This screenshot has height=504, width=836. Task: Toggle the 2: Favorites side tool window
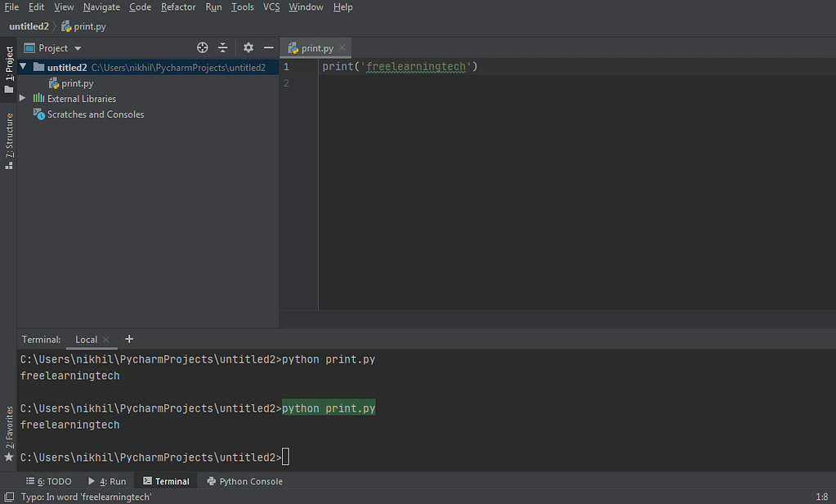click(x=8, y=434)
